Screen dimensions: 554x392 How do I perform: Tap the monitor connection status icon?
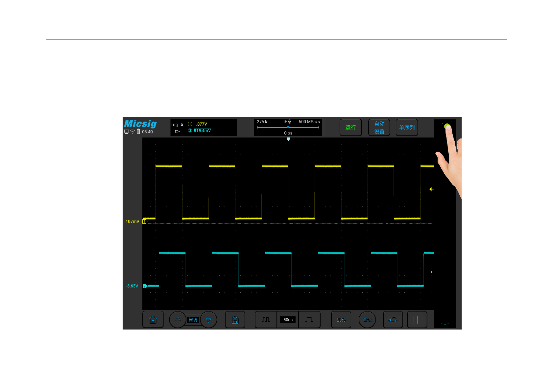point(127,132)
